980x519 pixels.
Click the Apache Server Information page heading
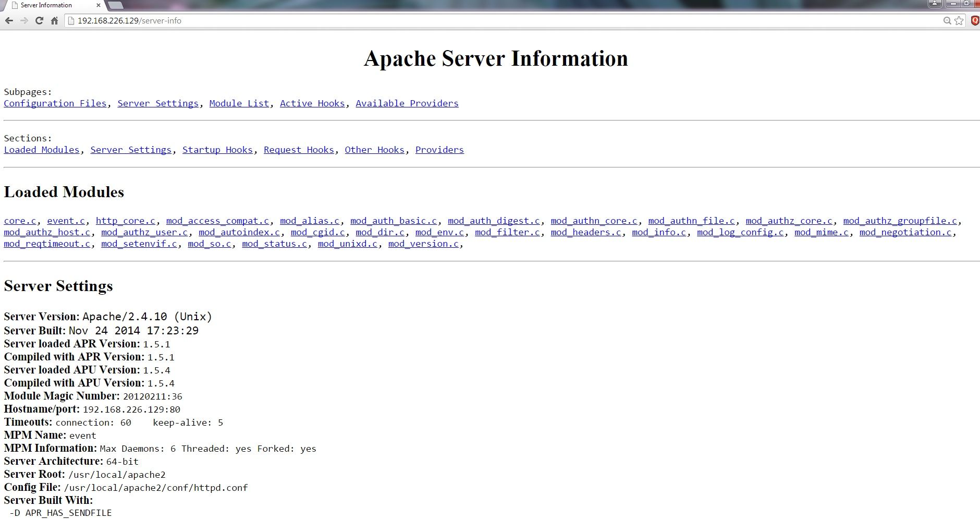click(496, 58)
